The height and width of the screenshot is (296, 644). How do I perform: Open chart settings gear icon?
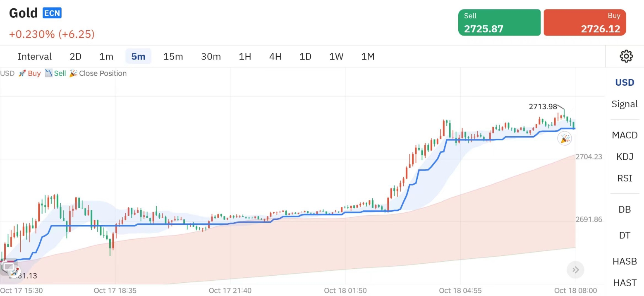626,56
